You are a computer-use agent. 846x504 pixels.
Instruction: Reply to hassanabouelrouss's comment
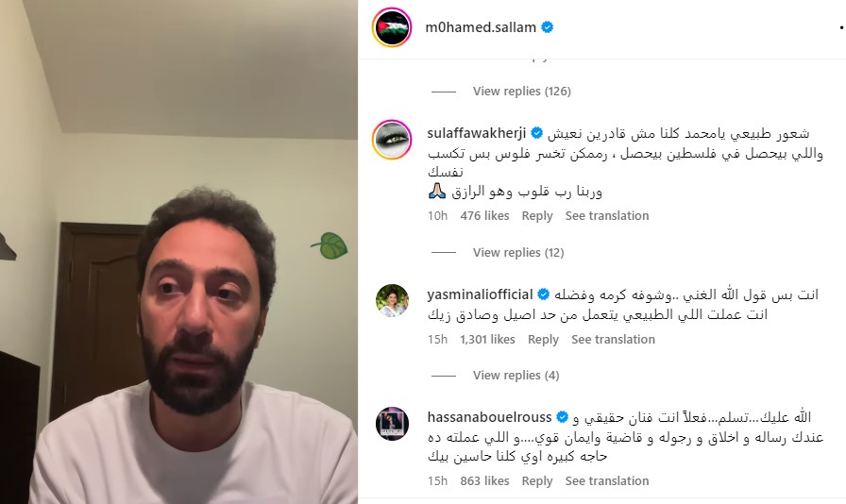click(x=537, y=480)
